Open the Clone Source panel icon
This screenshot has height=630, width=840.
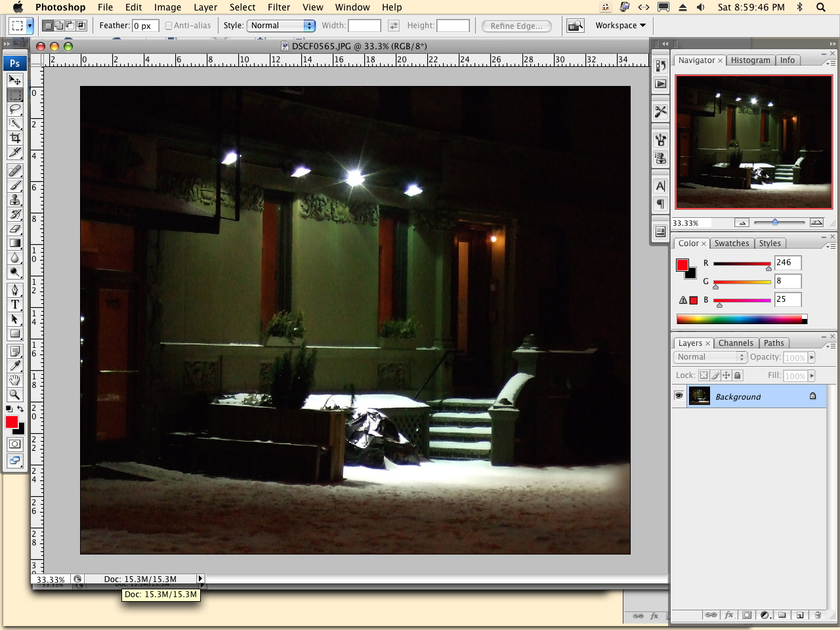pos(661,158)
